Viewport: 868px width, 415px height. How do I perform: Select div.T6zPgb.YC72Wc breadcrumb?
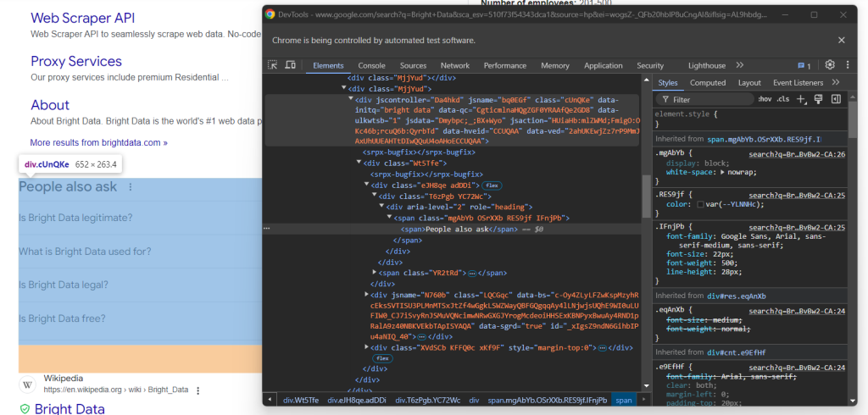(x=428, y=400)
